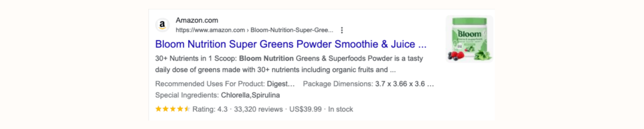644x129 pixels.
Task: Click the Amazon favicon logo
Action: point(162,25)
